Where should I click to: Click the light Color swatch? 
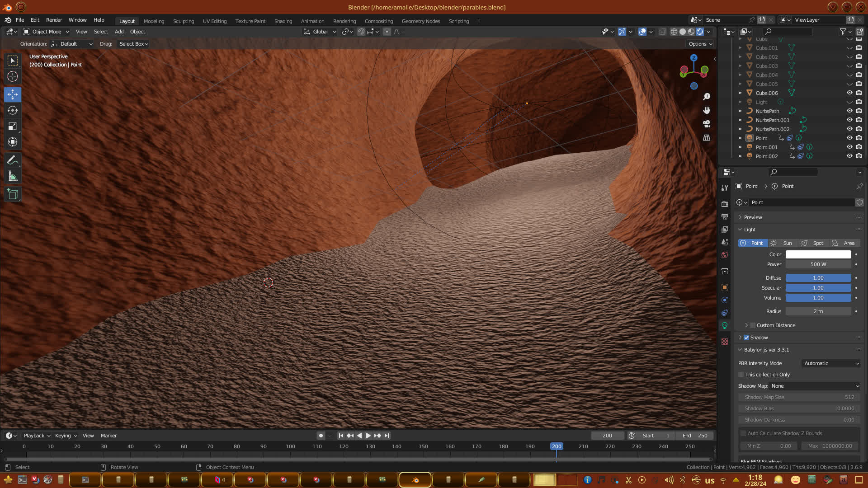[818, 254]
